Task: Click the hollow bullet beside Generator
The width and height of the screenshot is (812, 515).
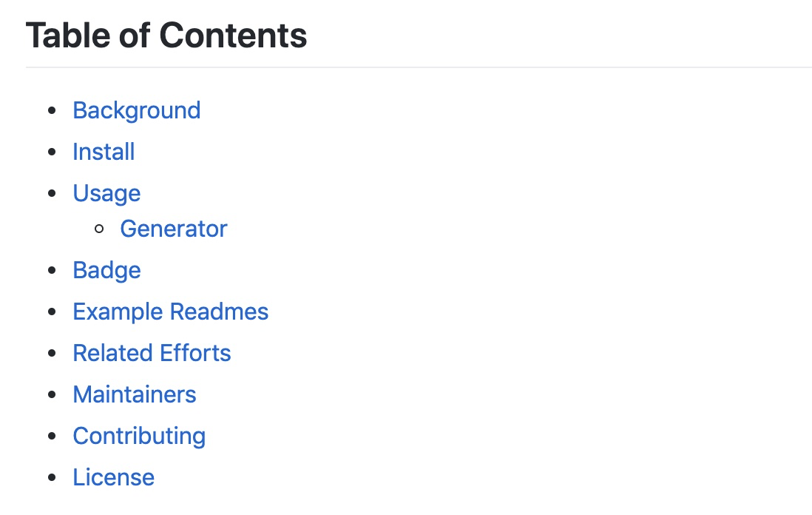Action: tap(99, 229)
